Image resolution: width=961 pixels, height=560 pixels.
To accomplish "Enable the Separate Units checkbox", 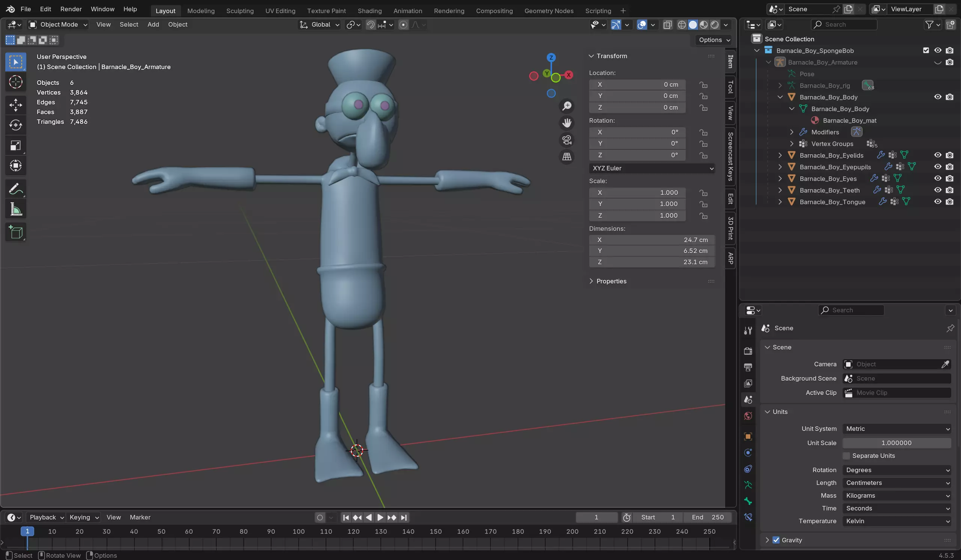I will point(846,456).
